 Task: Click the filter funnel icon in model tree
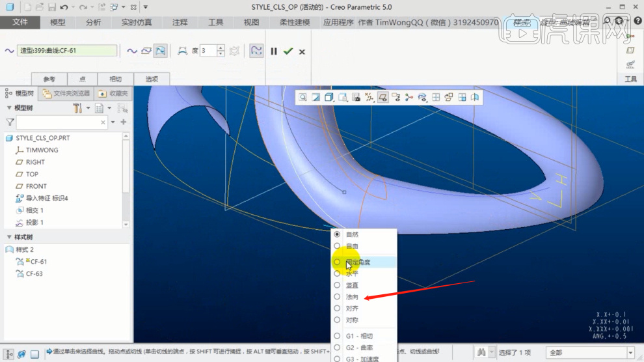click(x=10, y=122)
